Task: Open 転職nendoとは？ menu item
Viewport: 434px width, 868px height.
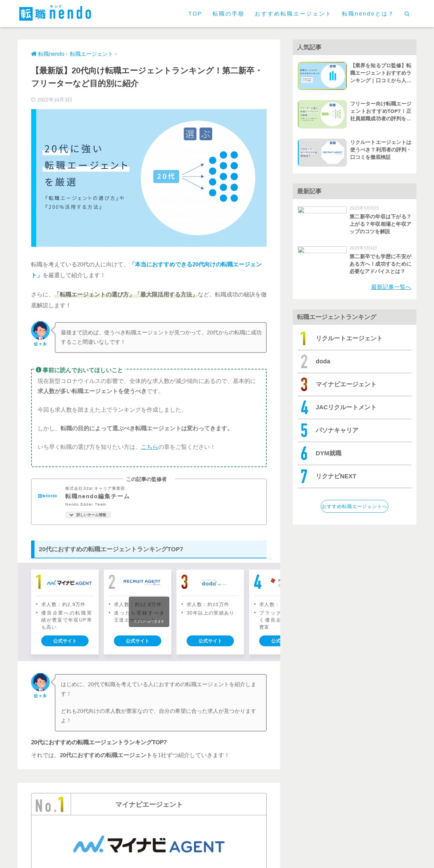Action: coord(367,14)
